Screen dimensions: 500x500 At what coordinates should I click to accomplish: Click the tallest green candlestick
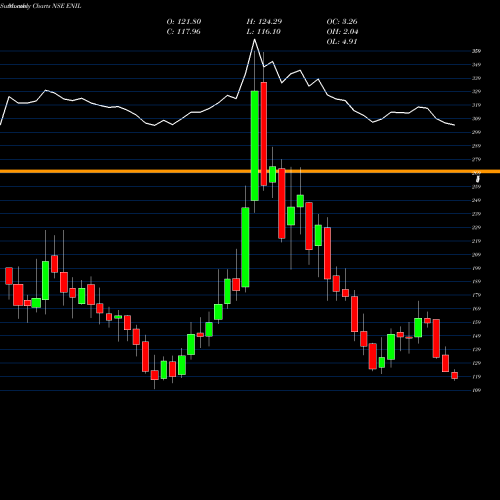click(255, 146)
